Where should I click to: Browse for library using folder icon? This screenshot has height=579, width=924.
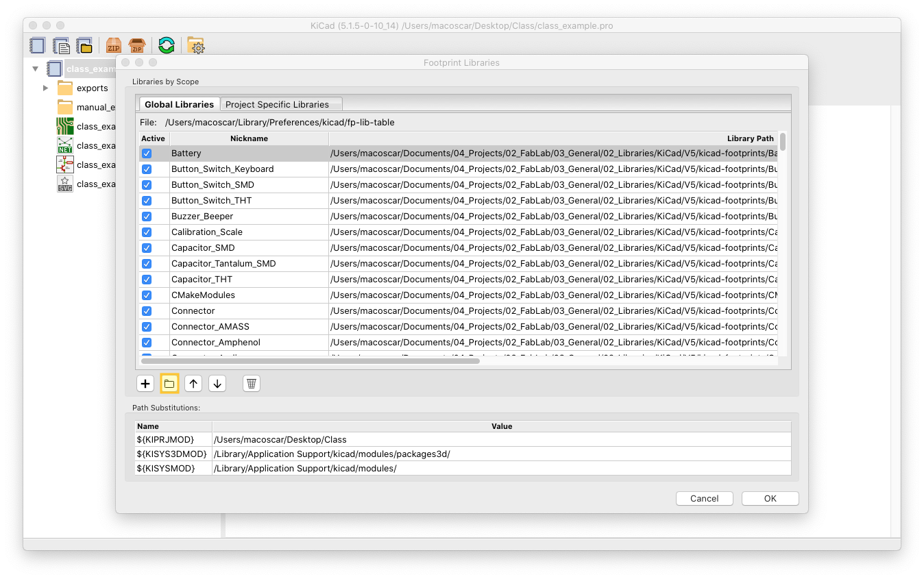pyautogui.click(x=169, y=384)
